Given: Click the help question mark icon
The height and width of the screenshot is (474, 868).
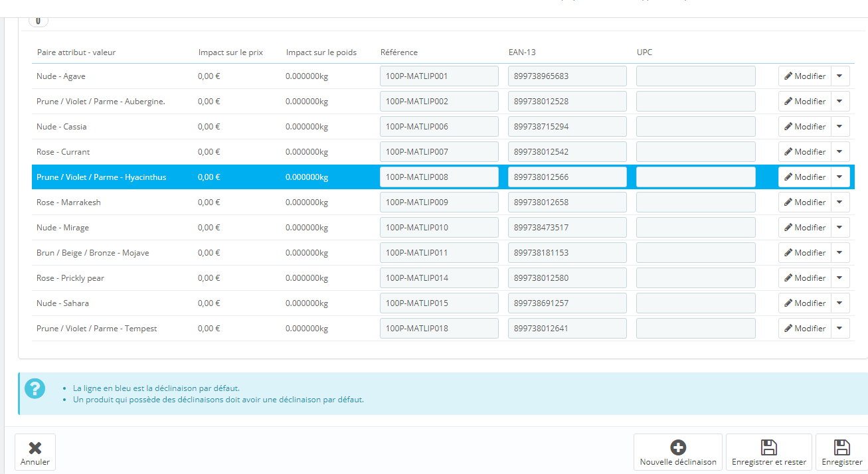Looking at the screenshot, I should coord(35,389).
